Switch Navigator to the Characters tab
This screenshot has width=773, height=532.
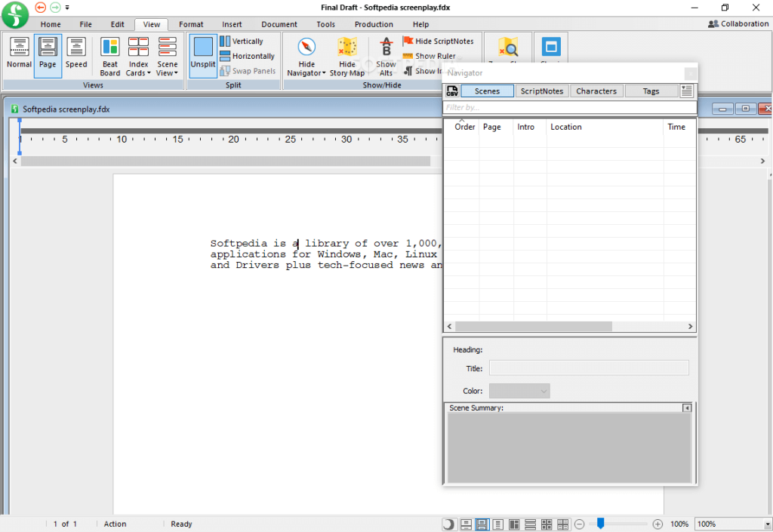click(596, 91)
